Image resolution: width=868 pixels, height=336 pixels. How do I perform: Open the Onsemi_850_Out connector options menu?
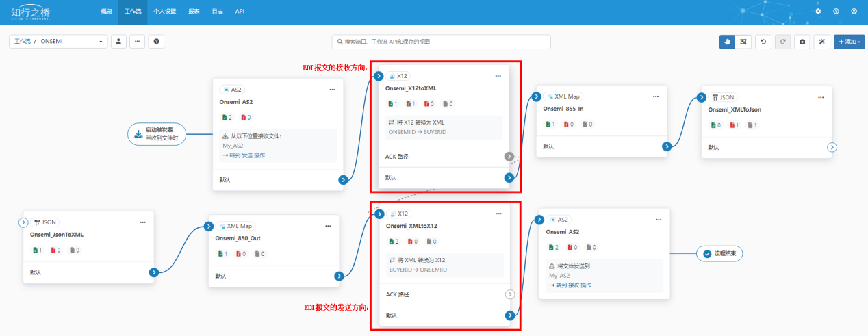click(x=329, y=226)
